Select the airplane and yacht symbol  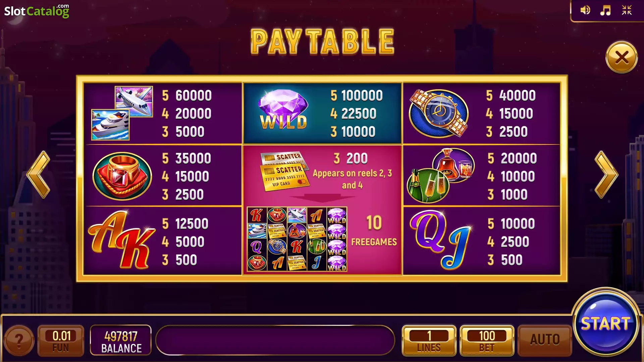[x=122, y=113]
